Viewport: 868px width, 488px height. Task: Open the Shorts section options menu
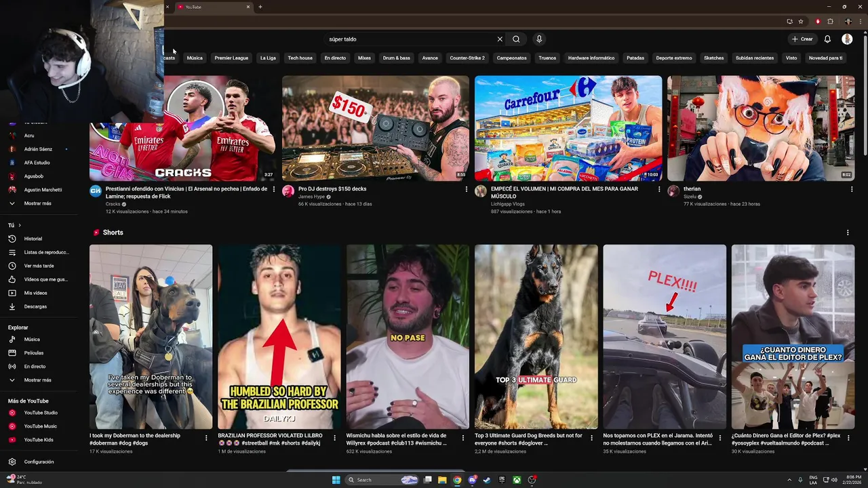coord(848,232)
